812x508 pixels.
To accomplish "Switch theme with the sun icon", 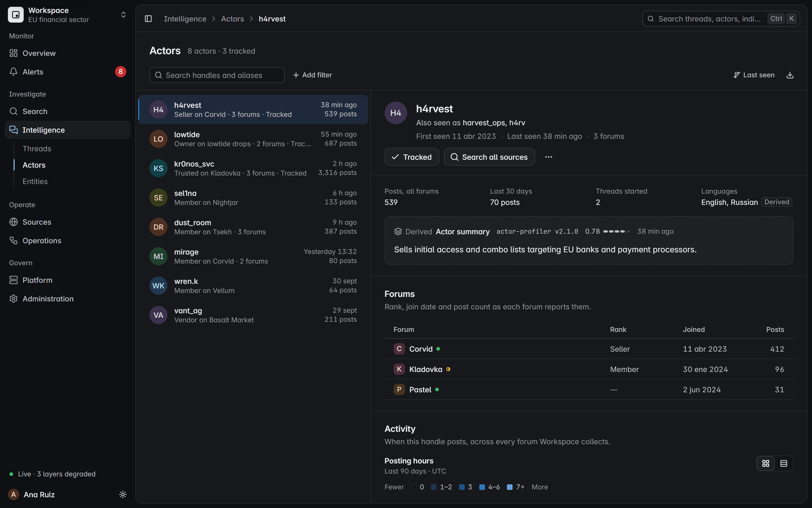I will [x=123, y=494].
